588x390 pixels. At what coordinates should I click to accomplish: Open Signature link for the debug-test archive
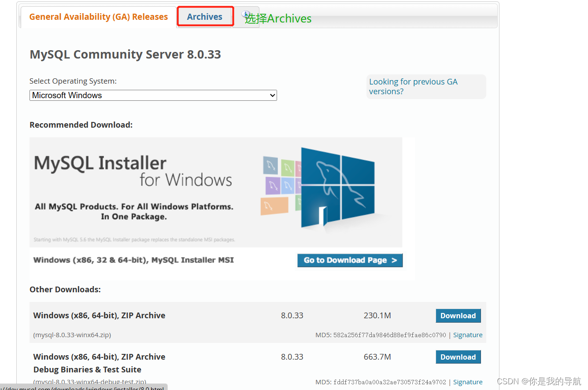click(468, 382)
